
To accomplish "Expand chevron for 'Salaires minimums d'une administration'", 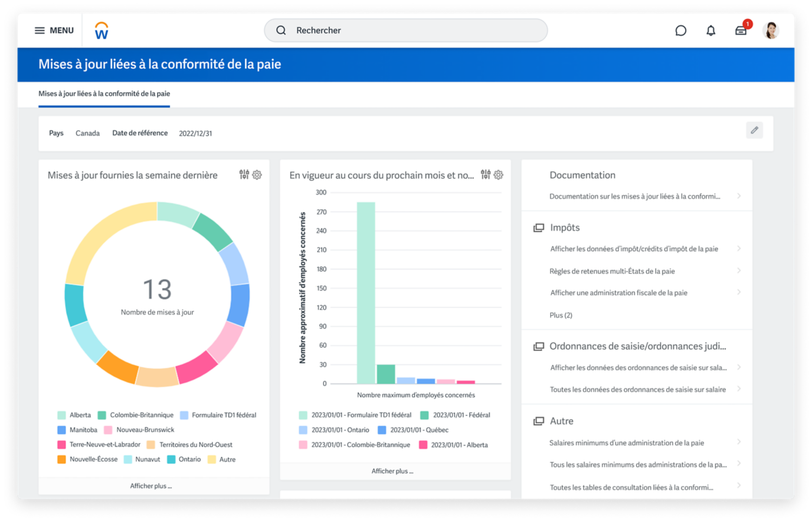I will point(739,442).
